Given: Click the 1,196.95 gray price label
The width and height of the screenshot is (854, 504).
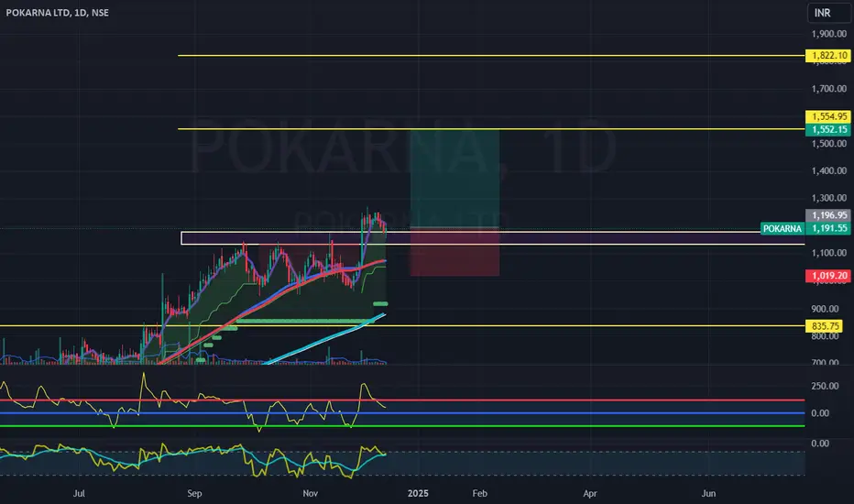Looking at the screenshot, I should [x=828, y=215].
